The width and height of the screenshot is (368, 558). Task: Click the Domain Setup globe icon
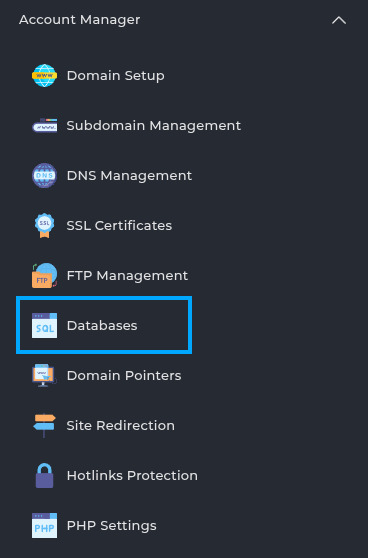pos(44,75)
